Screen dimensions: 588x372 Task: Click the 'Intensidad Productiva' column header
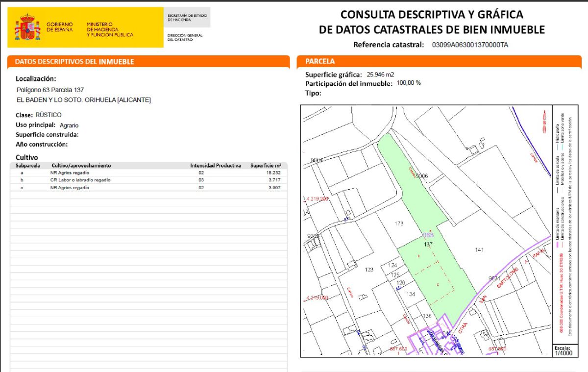(216, 166)
